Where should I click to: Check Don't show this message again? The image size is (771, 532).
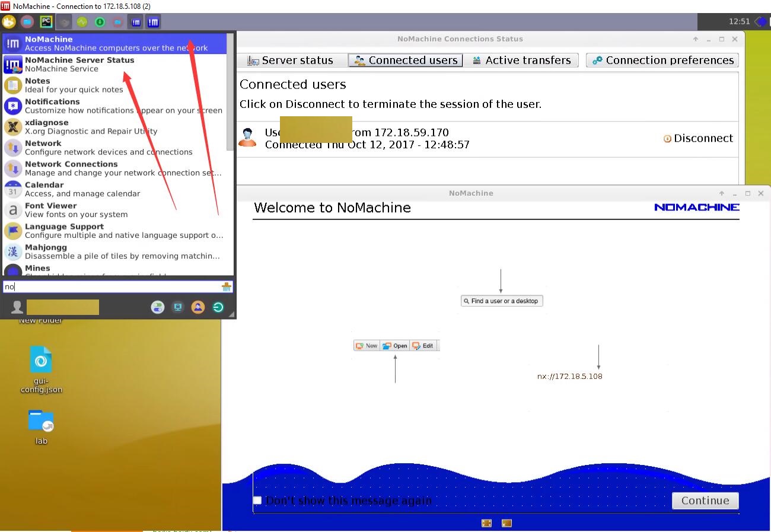tap(257, 501)
